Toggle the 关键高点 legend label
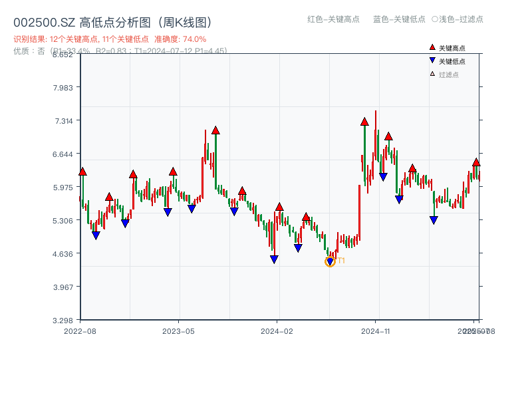532x399 pixels. [x=452, y=48]
